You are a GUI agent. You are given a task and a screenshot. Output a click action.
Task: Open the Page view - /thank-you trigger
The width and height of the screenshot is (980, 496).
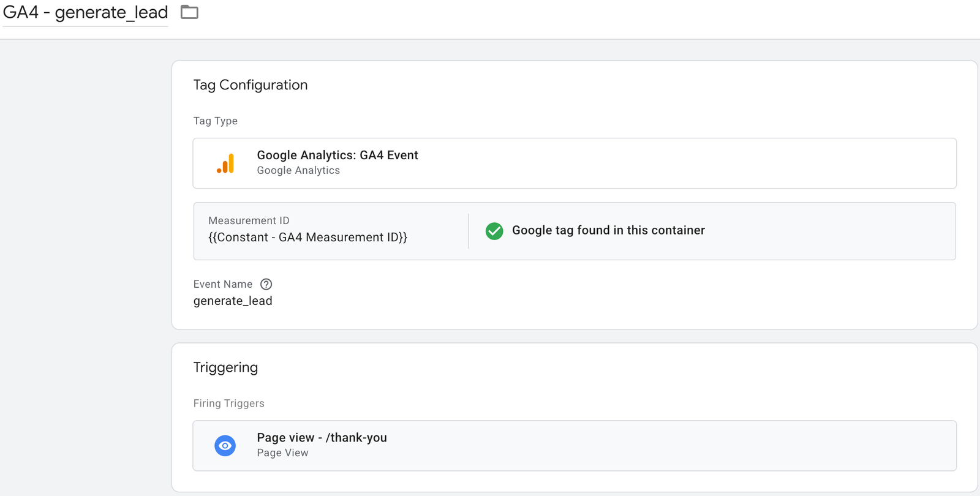[575, 446]
